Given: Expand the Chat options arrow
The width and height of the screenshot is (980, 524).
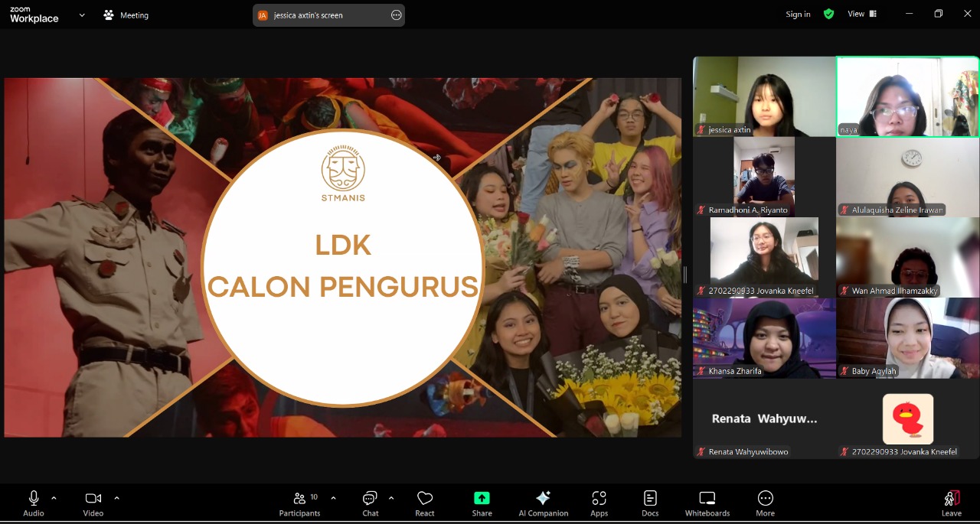Looking at the screenshot, I should [391, 498].
